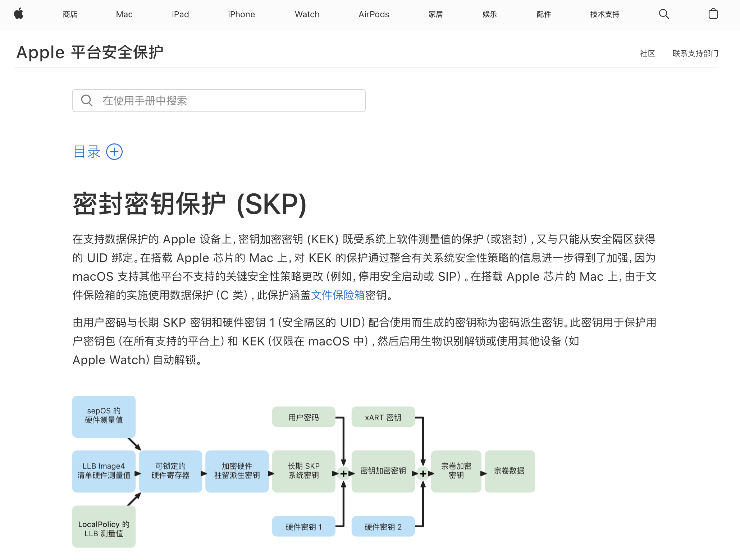Click inside the 在使用手册中搜索 search field
The width and height of the screenshot is (740, 560).
click(x=219, y=101)
